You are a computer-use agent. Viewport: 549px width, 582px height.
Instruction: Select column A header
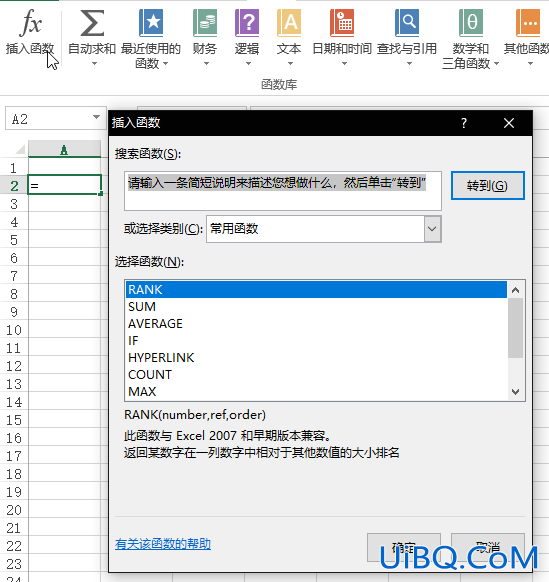point(64,150)
